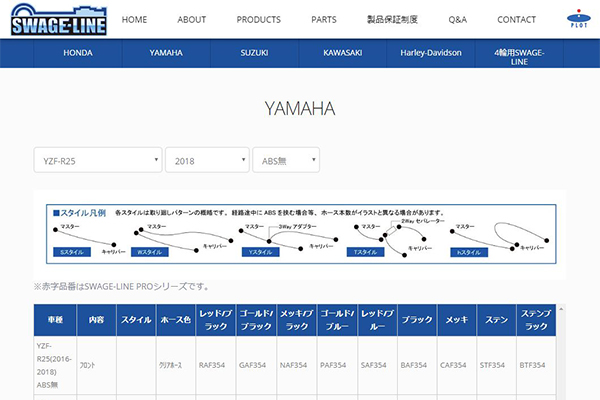
Task: Click the Sスタイル legend label
Action: tap(74, 253)
